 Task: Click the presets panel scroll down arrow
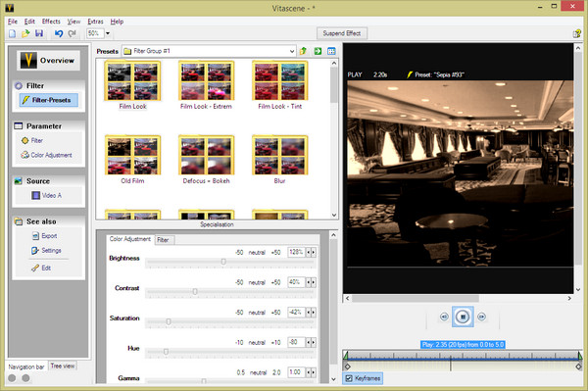click(334, 216)
